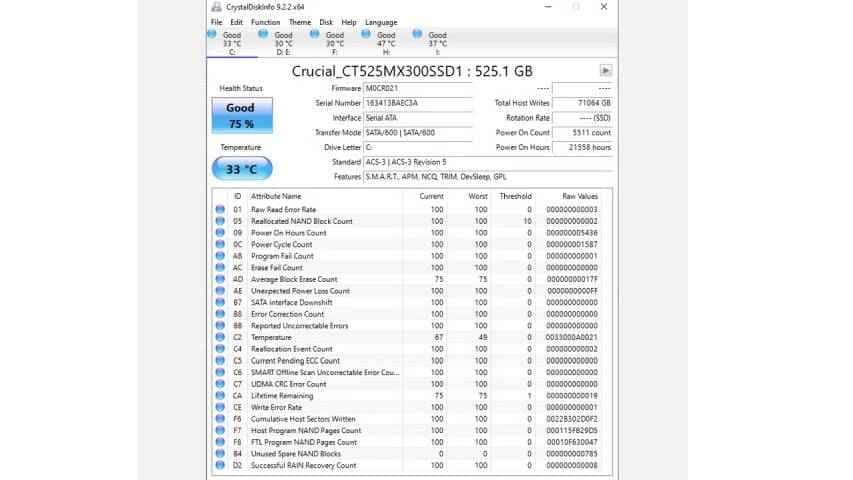This screenshot has height=480, width=853.
Task: Click the Standard field ACS-3
Action: pyautogui.click(x=488, y=162)
